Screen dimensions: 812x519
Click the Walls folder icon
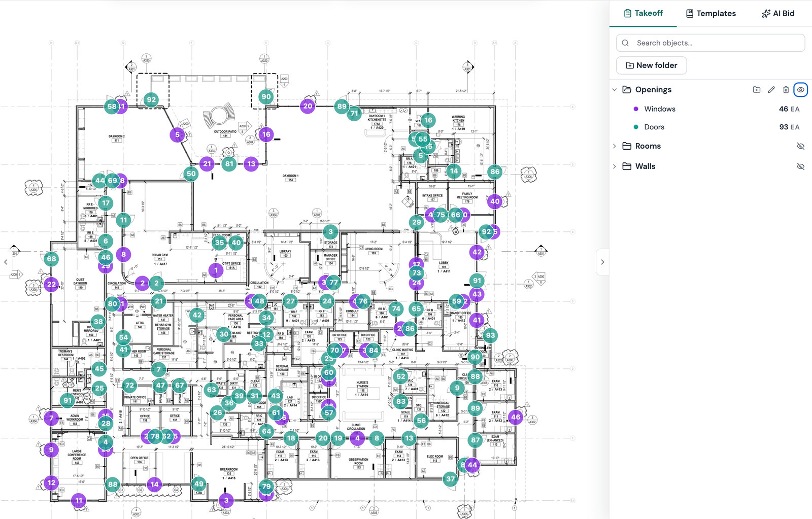click(x=627, y=166)
